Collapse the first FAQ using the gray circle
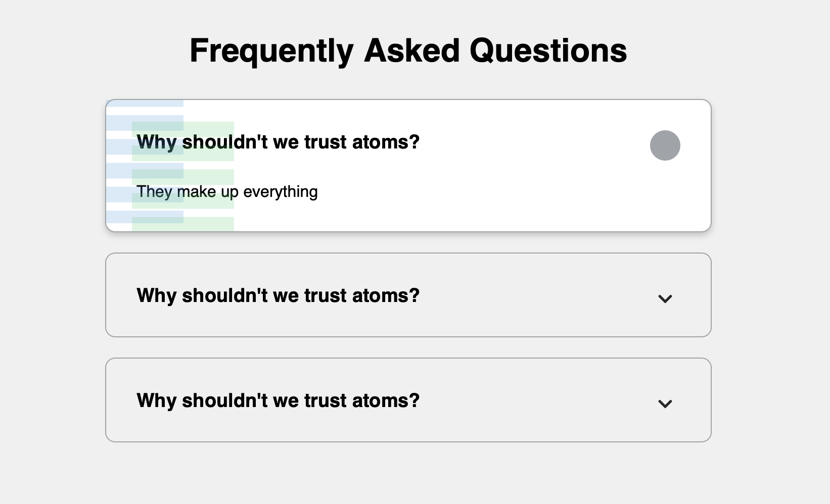Screen dimensions: 830x504 pos(665,145)
